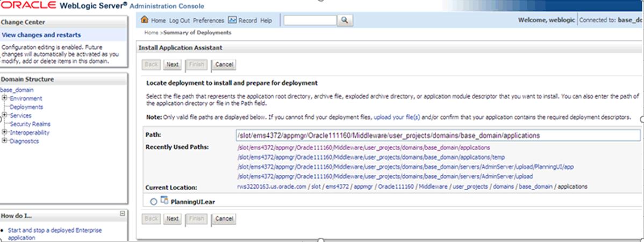Click the top Cancel button
This screenshot has height=242, width=644.
coord(224,65)
